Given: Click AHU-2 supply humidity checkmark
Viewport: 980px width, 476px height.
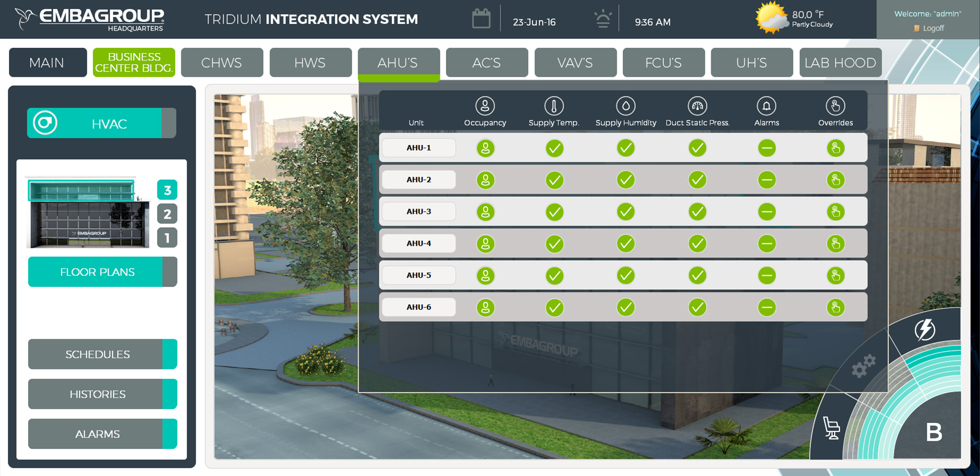Looking at the screenshot, I should coord(626,180).
